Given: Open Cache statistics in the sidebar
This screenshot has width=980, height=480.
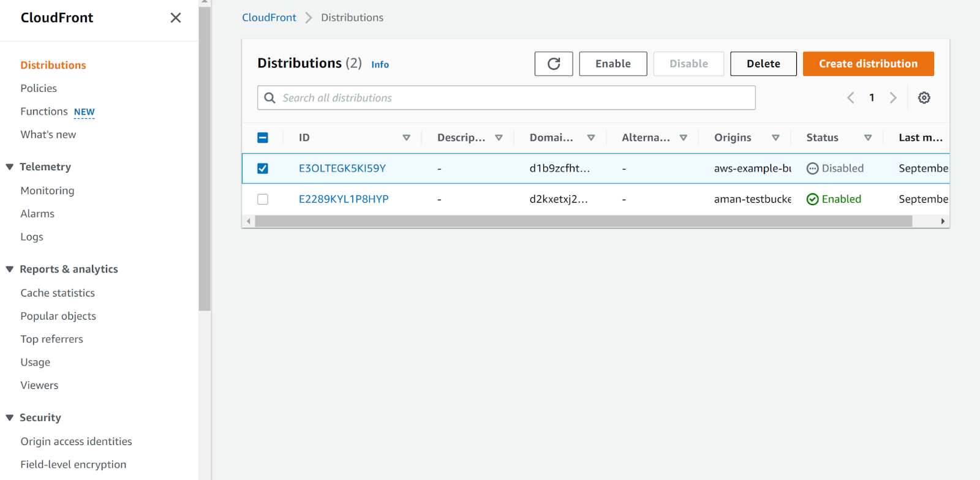Looking at the screenshot, I should pos(58,293).
